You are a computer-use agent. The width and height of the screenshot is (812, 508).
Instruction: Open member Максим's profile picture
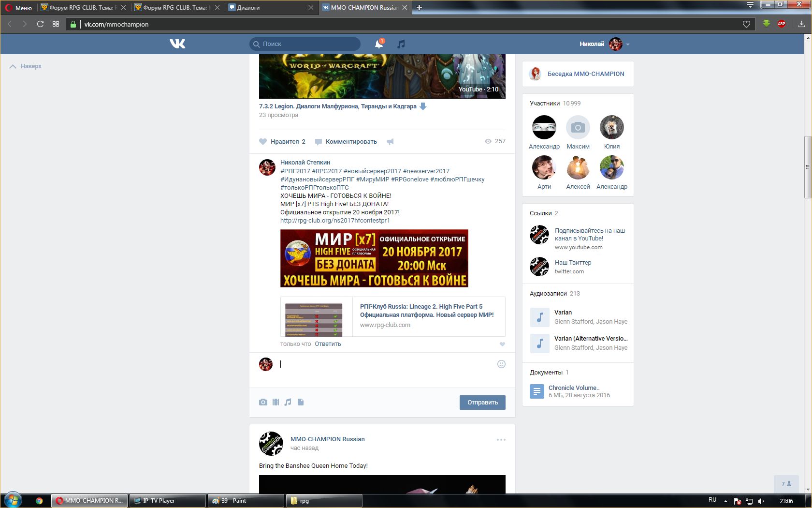[x=578, y=127]
